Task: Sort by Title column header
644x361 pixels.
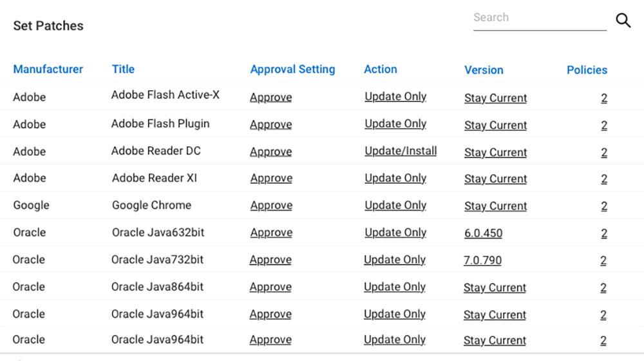Action: point(123,70)
